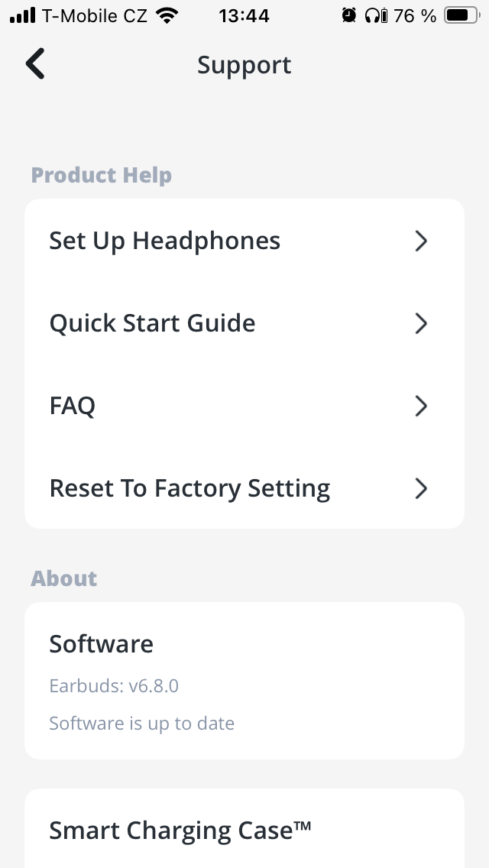Click chevron beside Quick Start Guide

click(420, 324)
